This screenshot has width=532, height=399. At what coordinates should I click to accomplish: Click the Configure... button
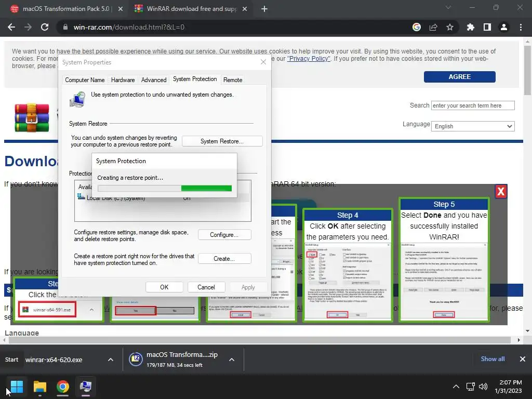point(224,235)
